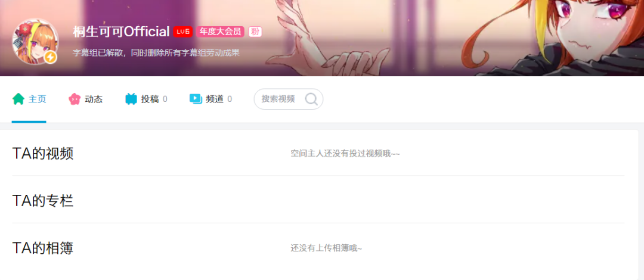Open the TA的相簿 section heading
The width and height of the screenshot is (644, 280).
[x=43, y=248]
